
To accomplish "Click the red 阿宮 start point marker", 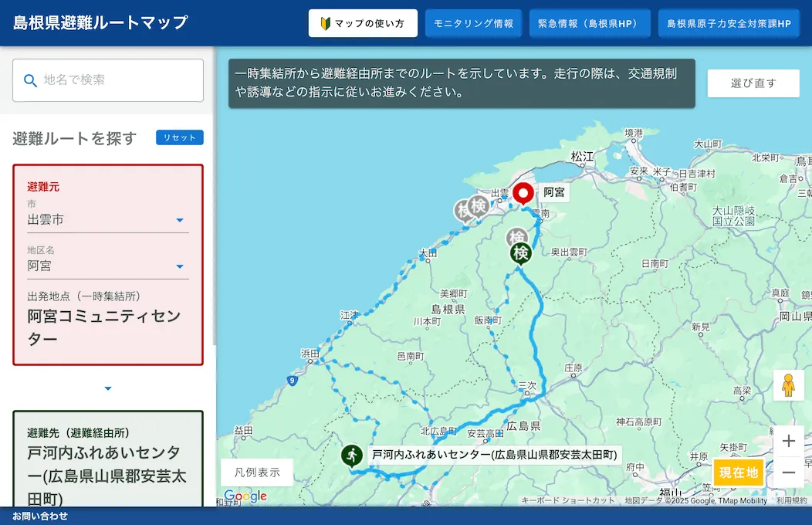I will tap(523, 192).
